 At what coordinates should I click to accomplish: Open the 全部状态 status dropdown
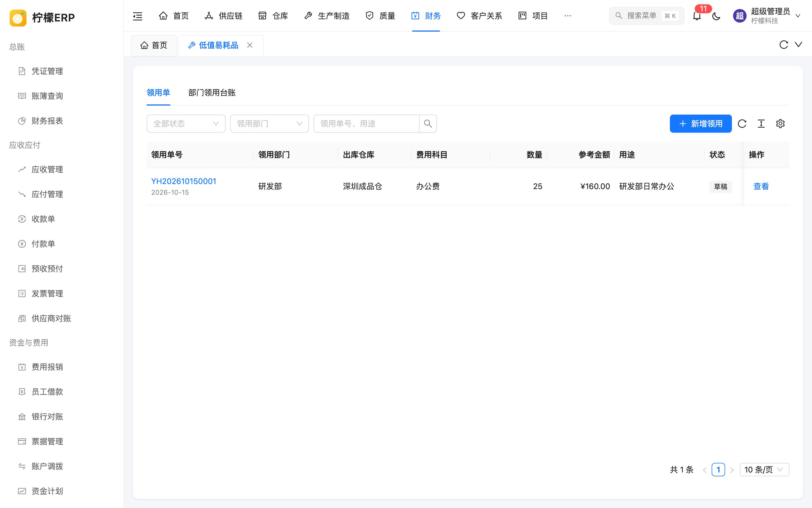pos(186,124)
